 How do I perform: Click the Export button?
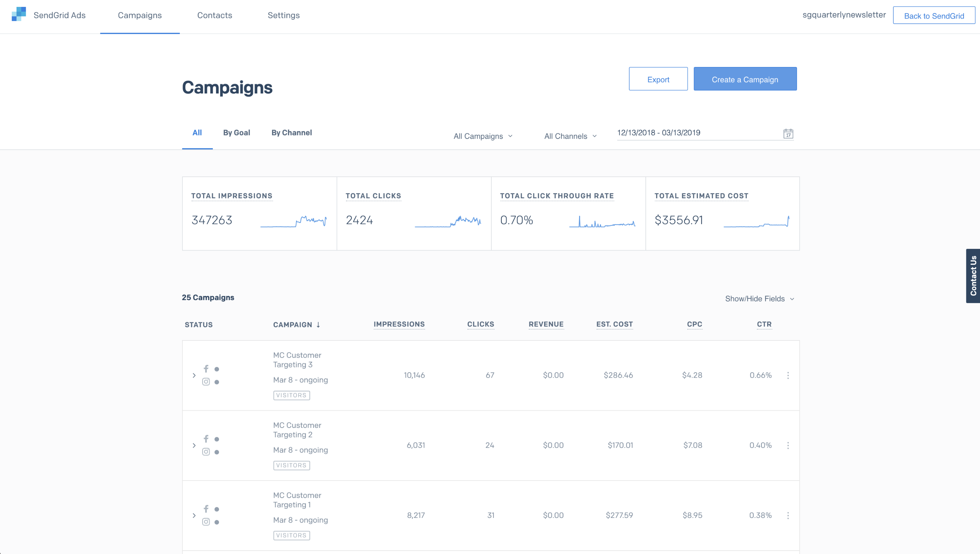pyautogui.click(x=658, y=79)
